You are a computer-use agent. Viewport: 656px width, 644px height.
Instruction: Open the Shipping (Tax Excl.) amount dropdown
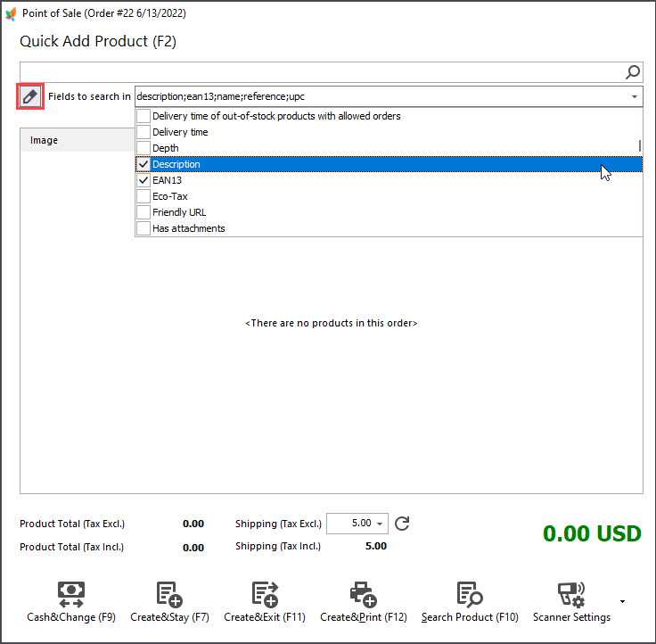point(380,524)
